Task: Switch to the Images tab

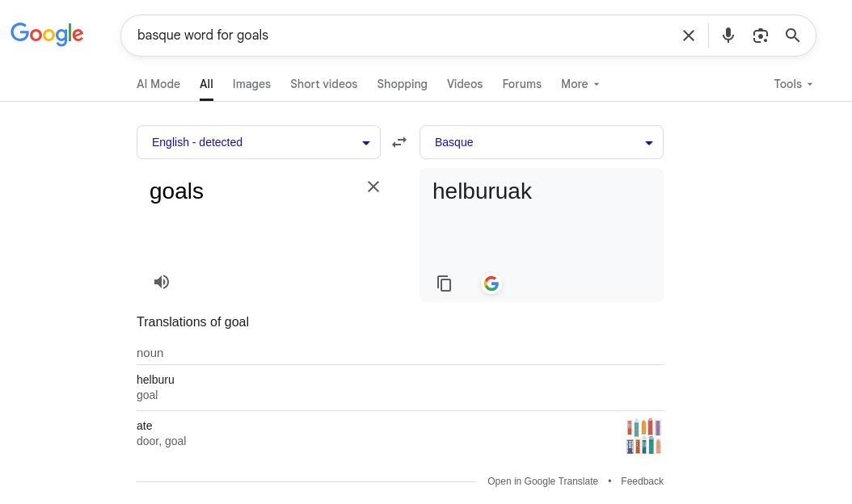Action: 251,84
